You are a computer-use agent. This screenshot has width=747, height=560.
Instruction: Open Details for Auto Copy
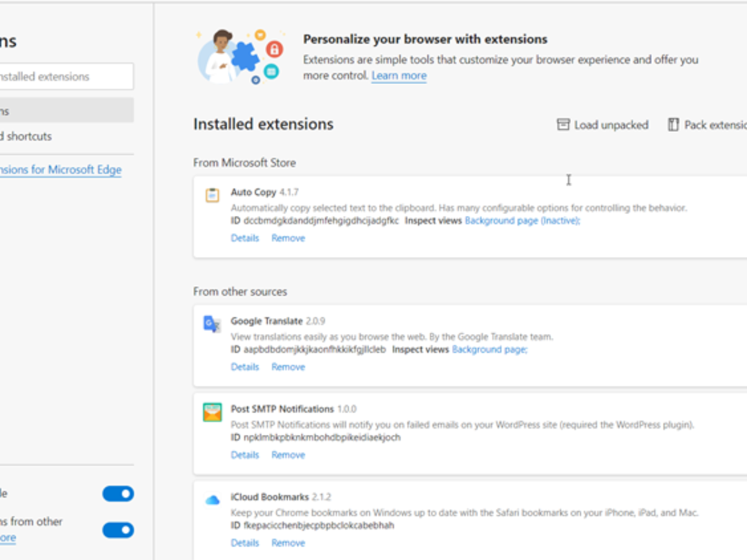click(x=245, y=238)
